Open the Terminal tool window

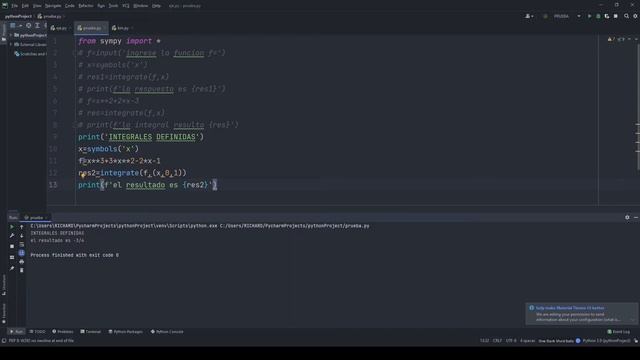(x=91, y=331)
